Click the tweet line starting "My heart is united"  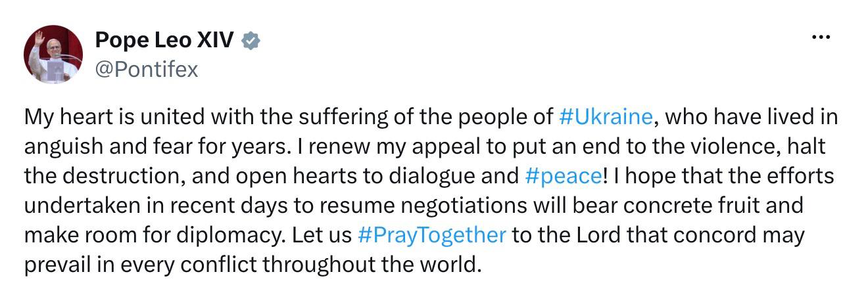[431, 118]
